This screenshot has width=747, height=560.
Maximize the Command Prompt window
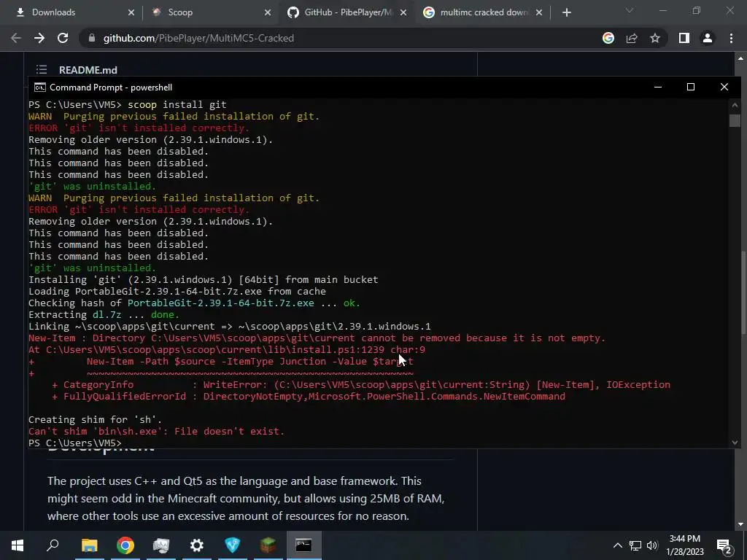[691, 87]
